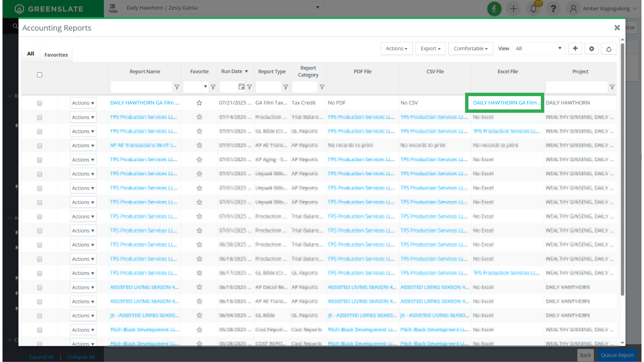644x362 pixels.
Task: Click the Project column filter icon
Action: (x=612, y=87)
